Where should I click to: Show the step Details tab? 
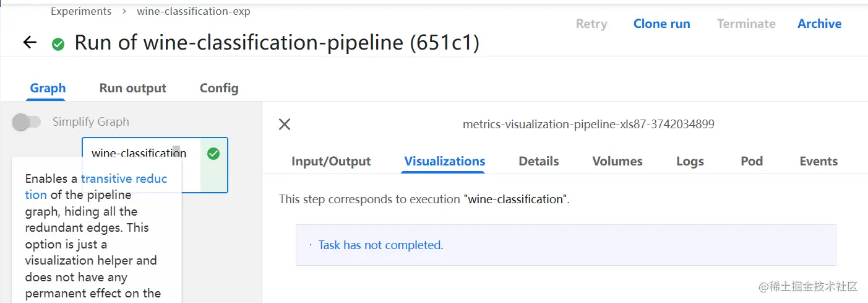point(538,161)
